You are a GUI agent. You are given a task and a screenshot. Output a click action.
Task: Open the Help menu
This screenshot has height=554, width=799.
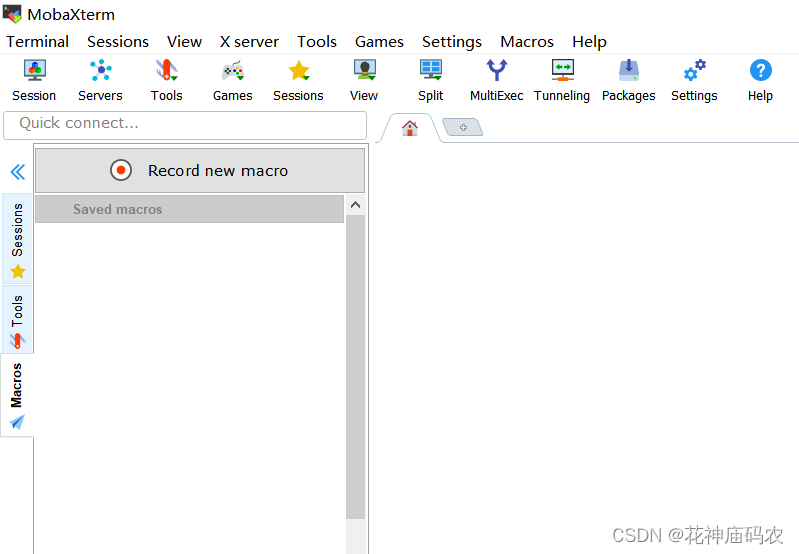(589, 41)
